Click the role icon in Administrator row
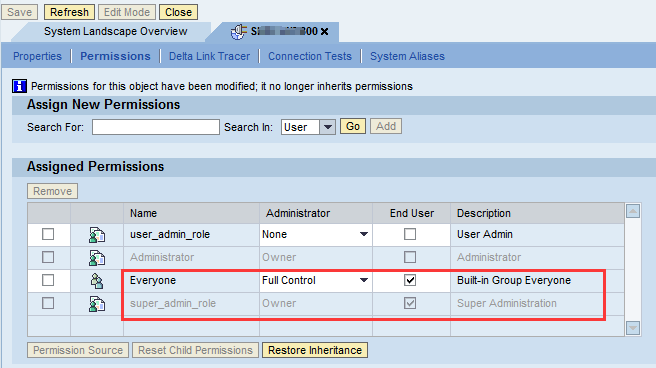The height and width of the screenshot is (368, 656). 97,258
